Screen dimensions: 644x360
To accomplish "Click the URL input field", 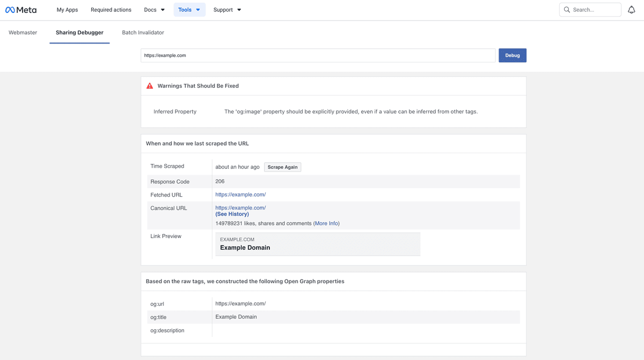I will (318, 55).
